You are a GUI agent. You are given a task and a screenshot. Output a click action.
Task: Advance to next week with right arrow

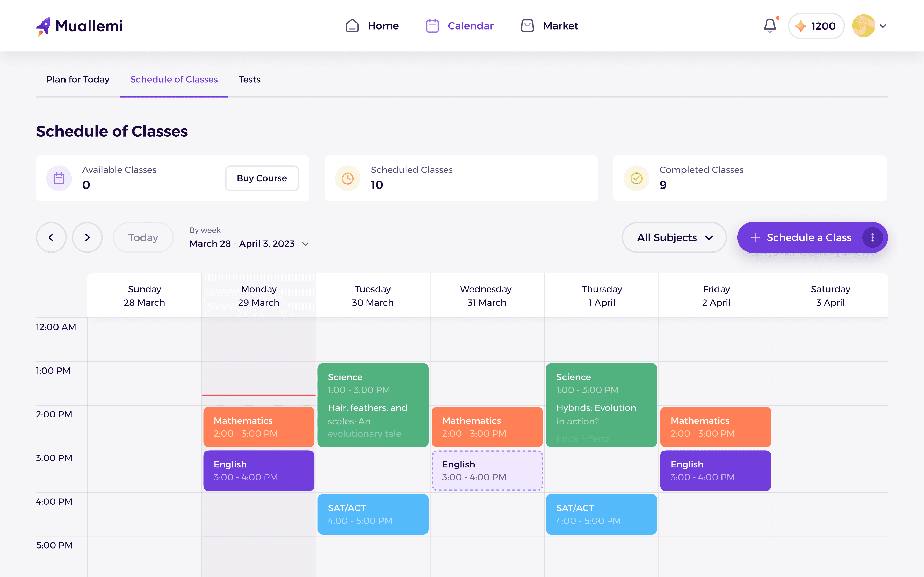pyautogui.click(x=87, y=237)
